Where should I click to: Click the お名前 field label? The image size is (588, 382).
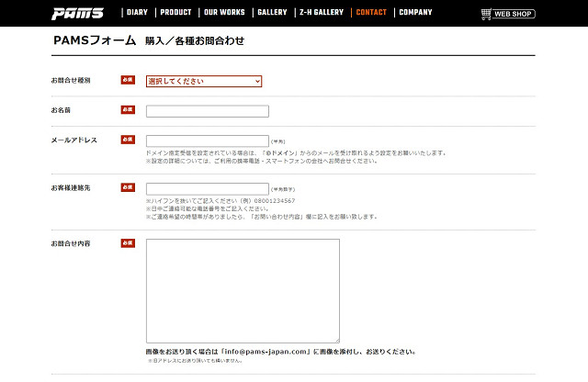tap(62, 110)
